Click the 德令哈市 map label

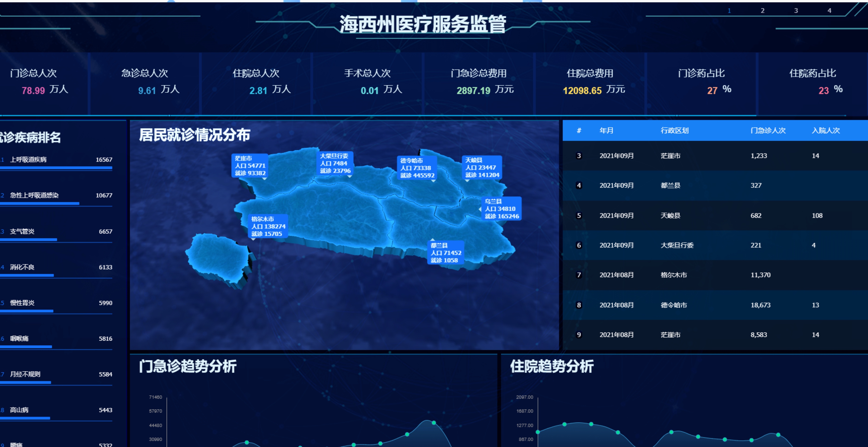pyautogui.click(x=417, y=168)
